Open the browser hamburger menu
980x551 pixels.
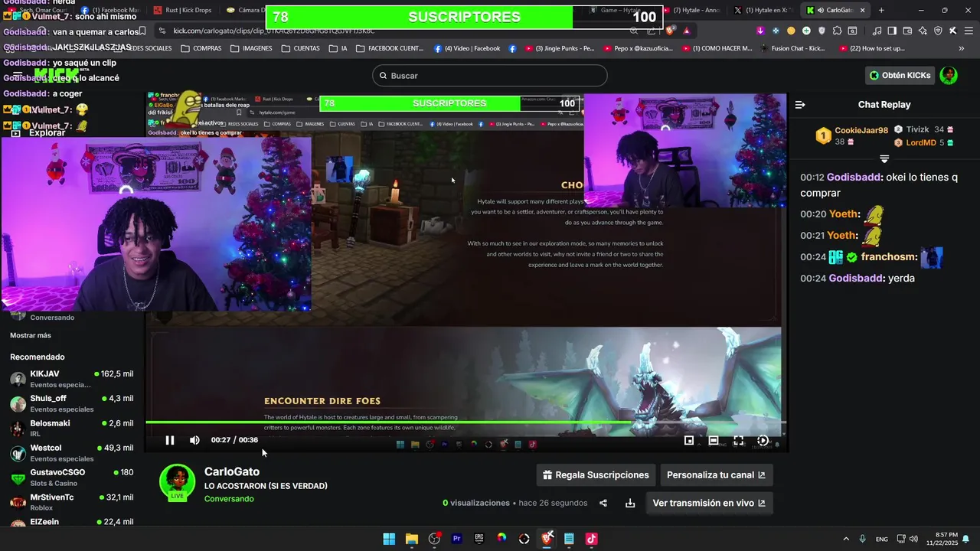967,31
